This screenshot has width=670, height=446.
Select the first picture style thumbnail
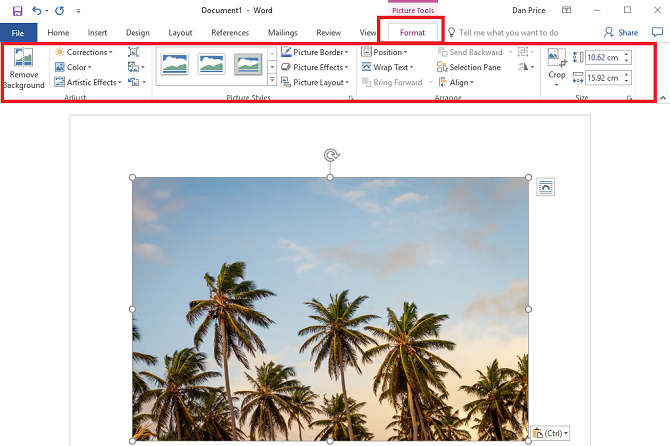[174, 65]
